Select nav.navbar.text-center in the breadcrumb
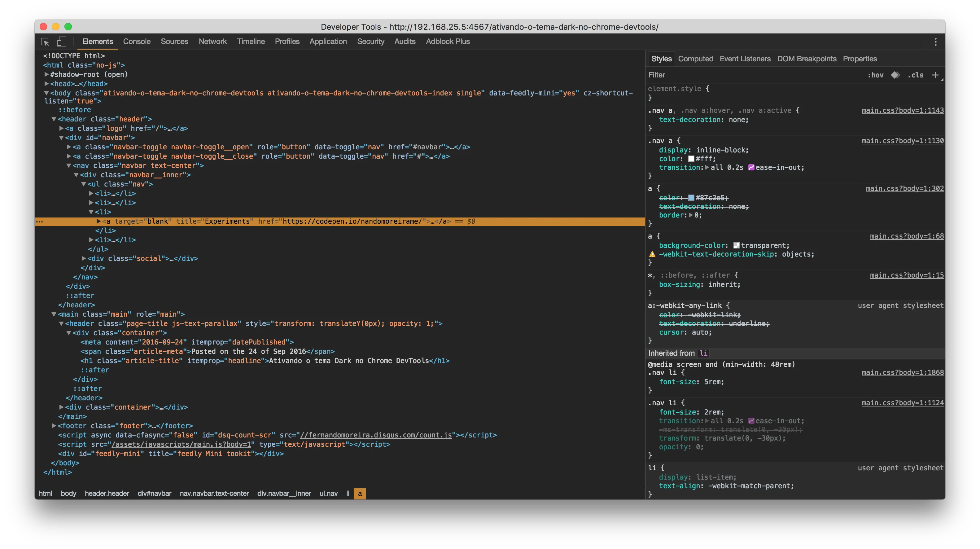The image size is (980, 549). tap(214, 494)
